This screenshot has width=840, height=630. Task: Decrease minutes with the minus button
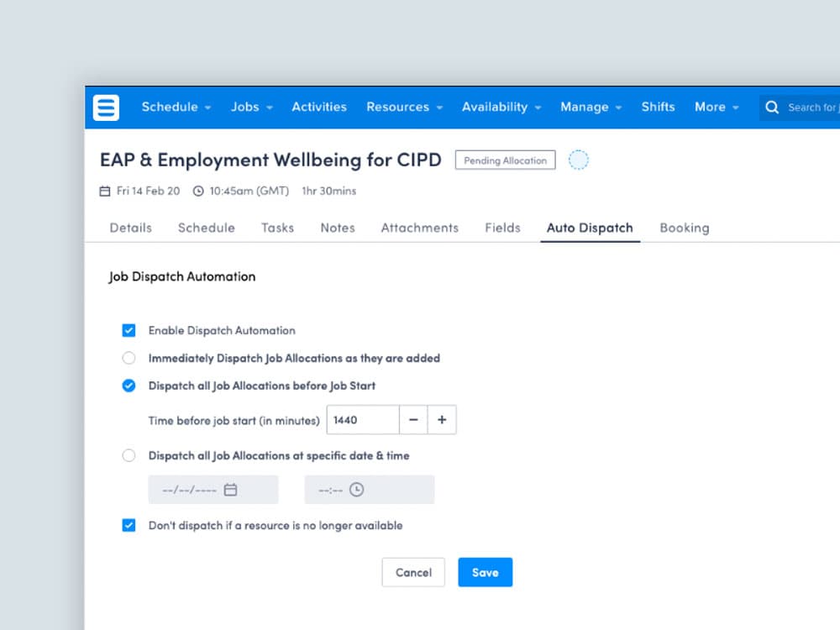pos(413,420)
